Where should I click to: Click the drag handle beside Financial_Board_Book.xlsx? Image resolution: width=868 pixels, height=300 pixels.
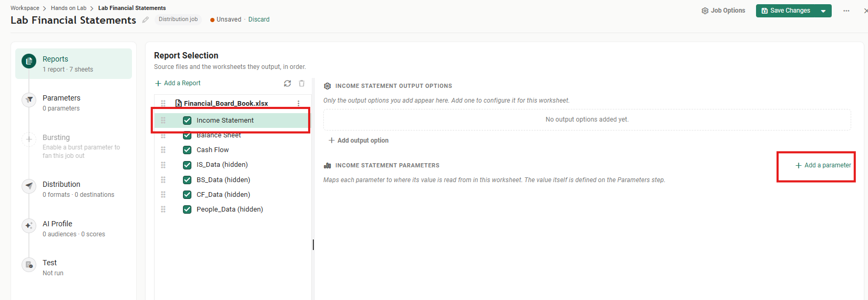click(163, 103)
